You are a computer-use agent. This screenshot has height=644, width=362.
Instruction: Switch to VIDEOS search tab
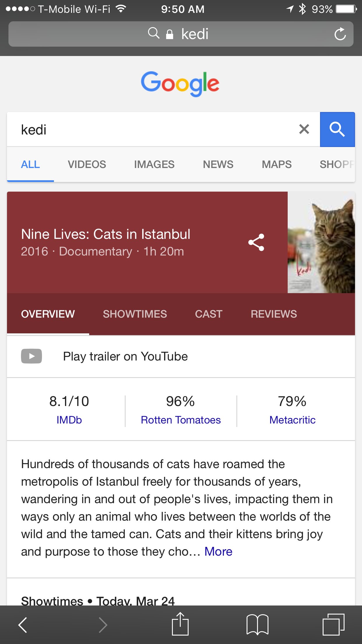tap(87, 164)
